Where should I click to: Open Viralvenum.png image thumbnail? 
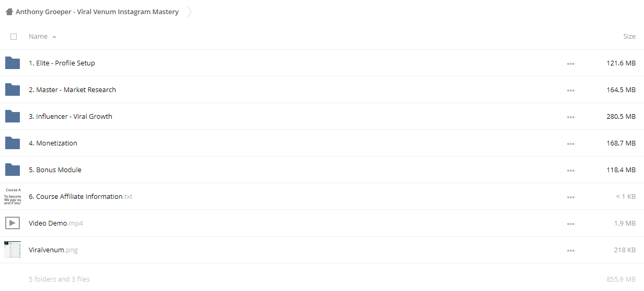pos(13,250)
